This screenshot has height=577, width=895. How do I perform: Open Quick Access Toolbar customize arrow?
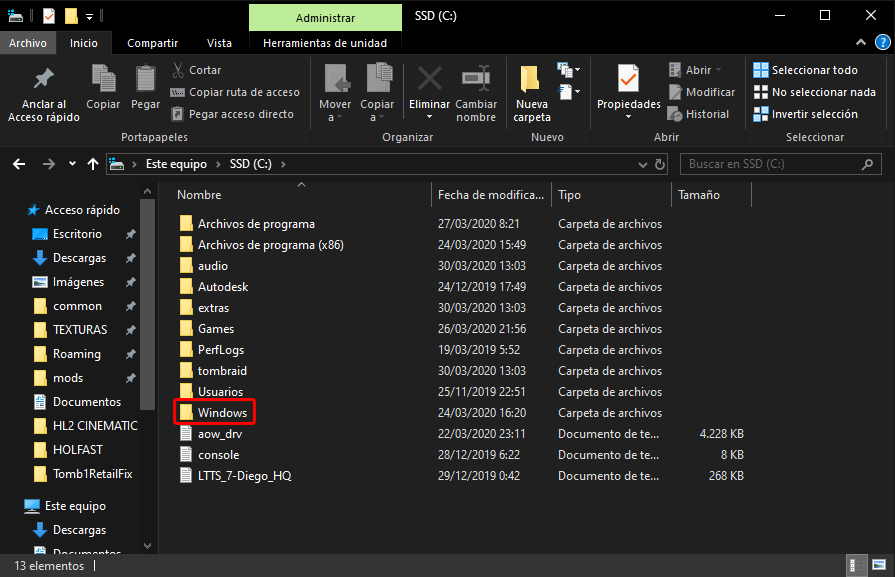pos(90,17)
